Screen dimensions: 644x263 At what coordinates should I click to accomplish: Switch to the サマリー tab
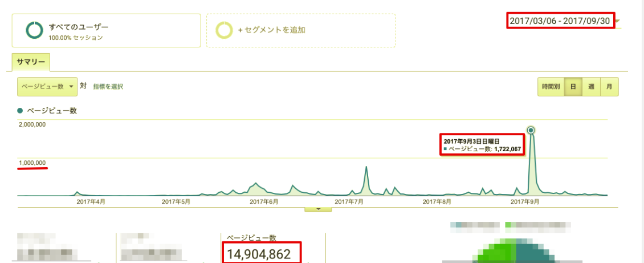[x=31, y=62]
